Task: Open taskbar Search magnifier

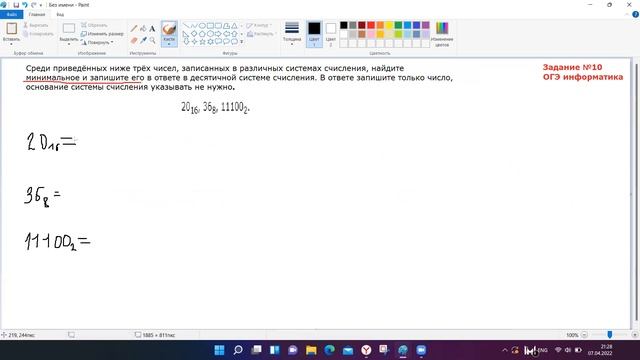Action: [238, 350]
